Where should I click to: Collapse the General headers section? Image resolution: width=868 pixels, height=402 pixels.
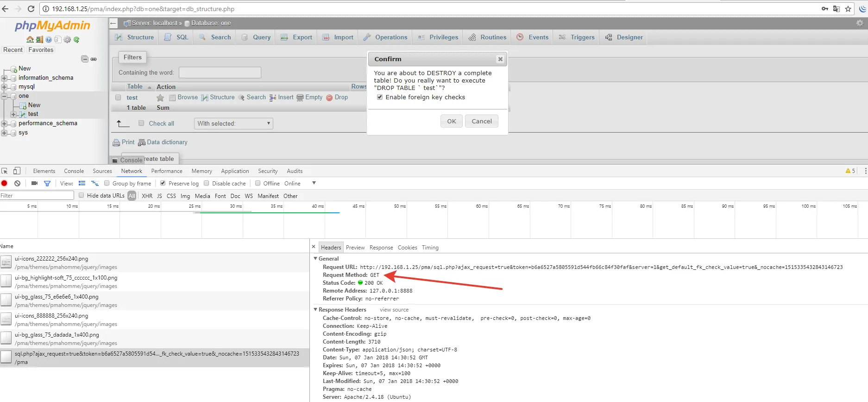315,258
